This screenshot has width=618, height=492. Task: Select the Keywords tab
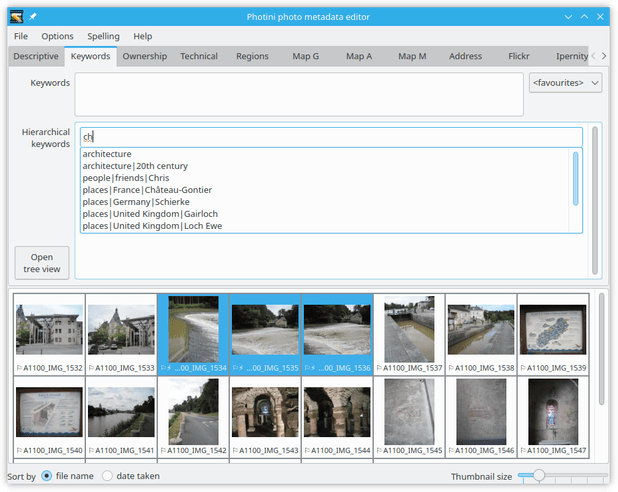pyautogui.click(x=90, y=56)
